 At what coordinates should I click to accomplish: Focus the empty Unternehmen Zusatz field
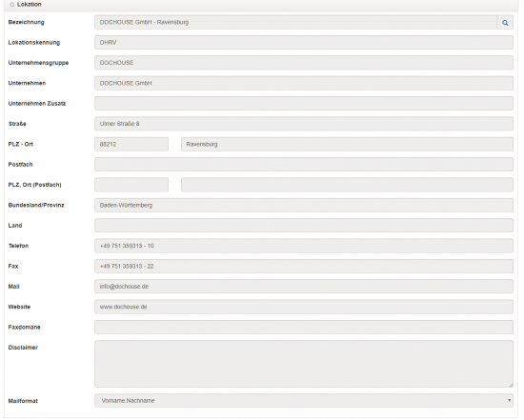[x=304, y=104]
